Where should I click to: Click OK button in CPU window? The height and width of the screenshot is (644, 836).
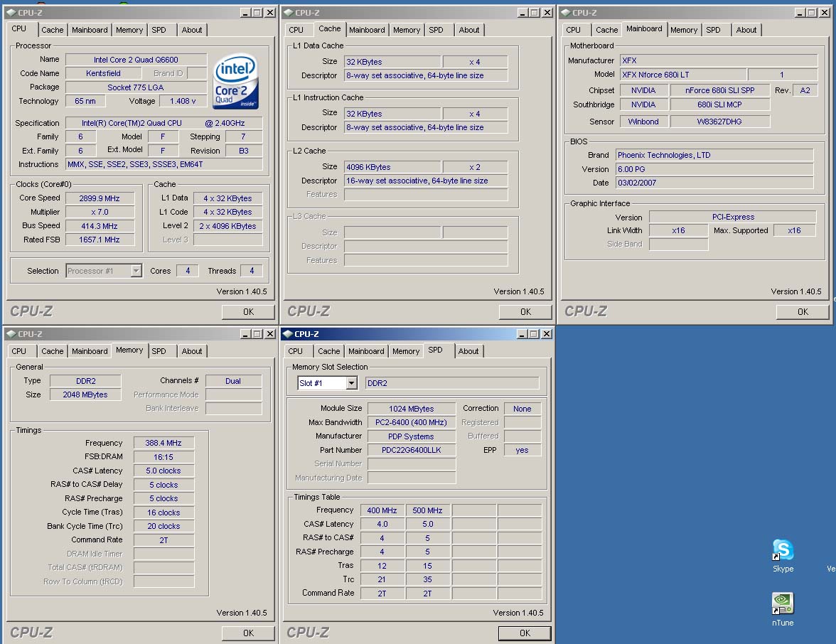[x=249, y=312]
